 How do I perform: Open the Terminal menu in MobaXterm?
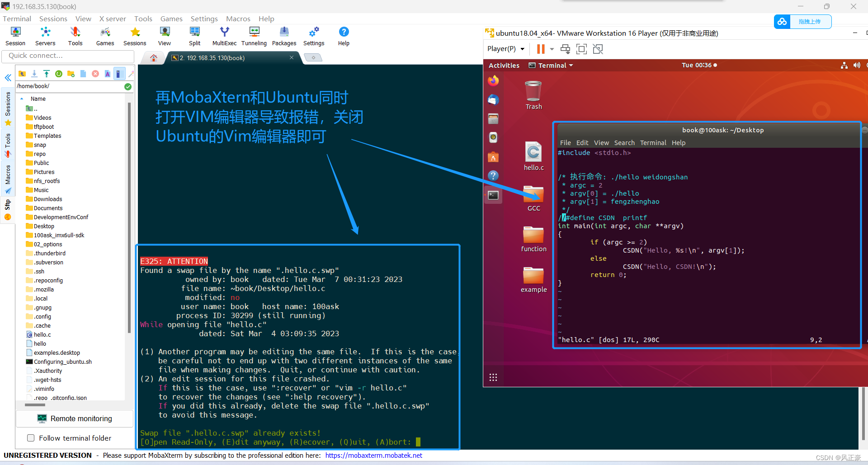[x=17, y=19]
